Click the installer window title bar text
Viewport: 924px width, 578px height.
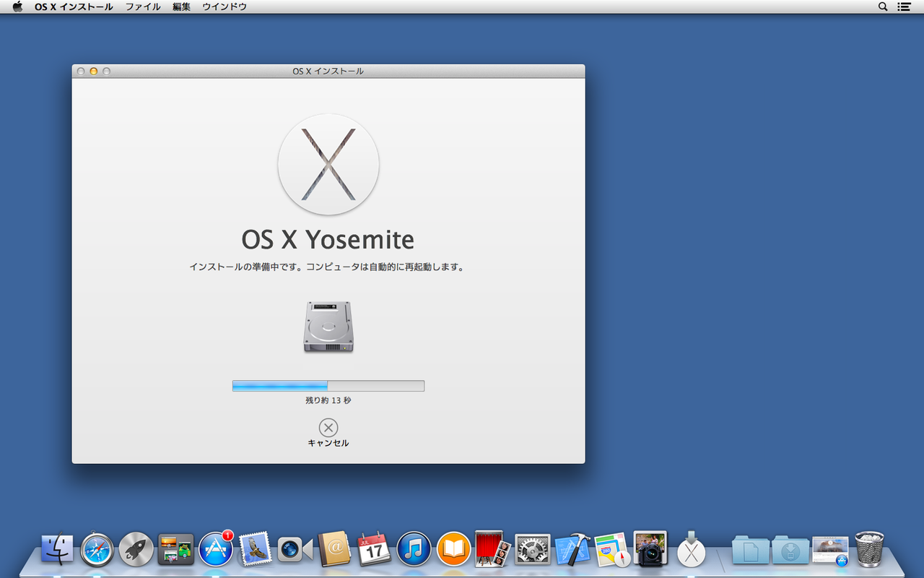328,72
